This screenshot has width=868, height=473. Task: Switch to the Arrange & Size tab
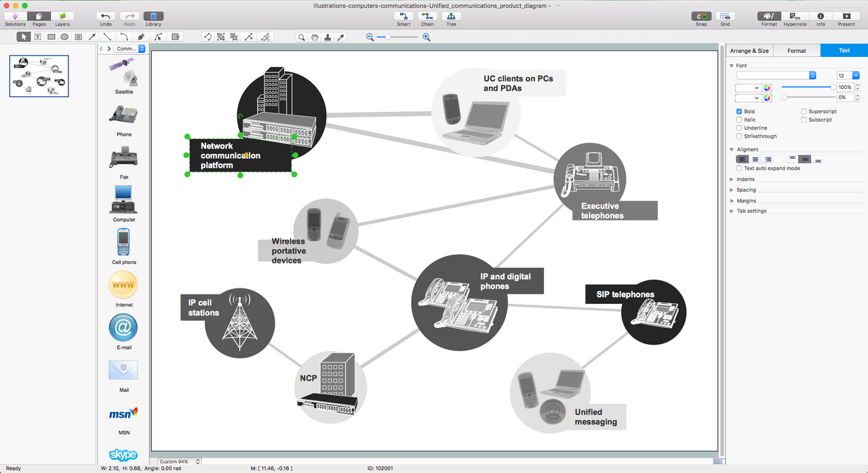coord(749,51)
